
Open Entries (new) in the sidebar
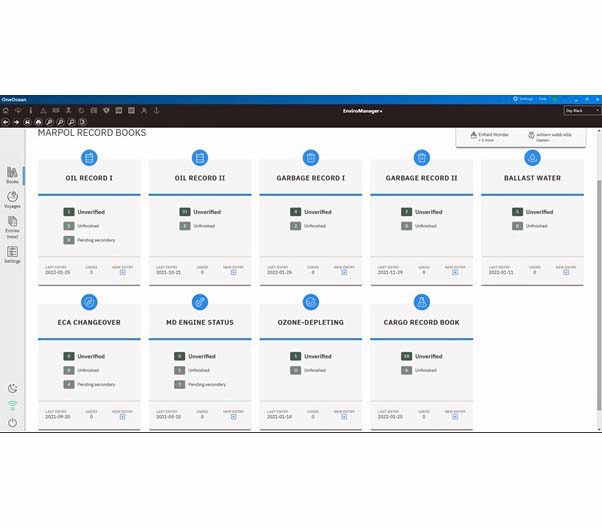coord(12,225)
